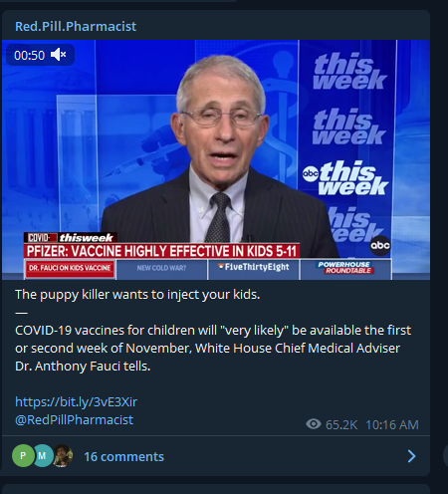Click the DR. FAUCI ON KIDS VACCINE tab in the video
448x494 pixels.
[70, 268]
